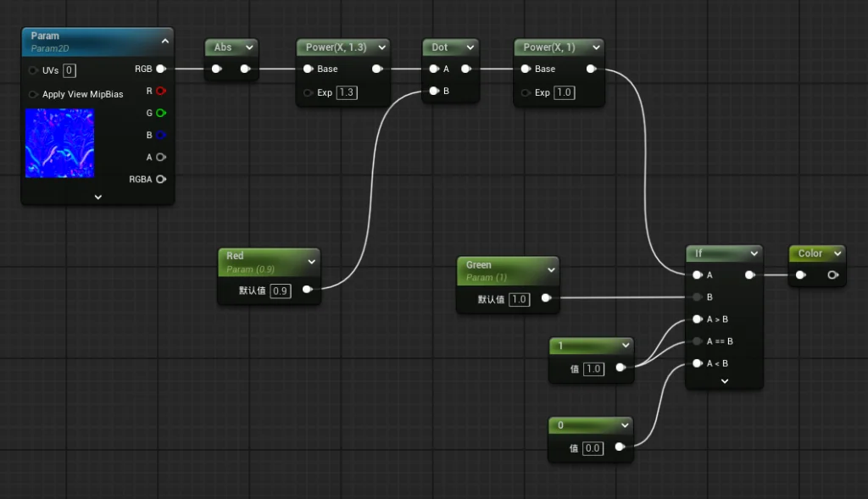Click the If node A < B pin
Image resolution: width=868 pixels, height=499 pixels.
pyautogui.click(x=698, y=363)
